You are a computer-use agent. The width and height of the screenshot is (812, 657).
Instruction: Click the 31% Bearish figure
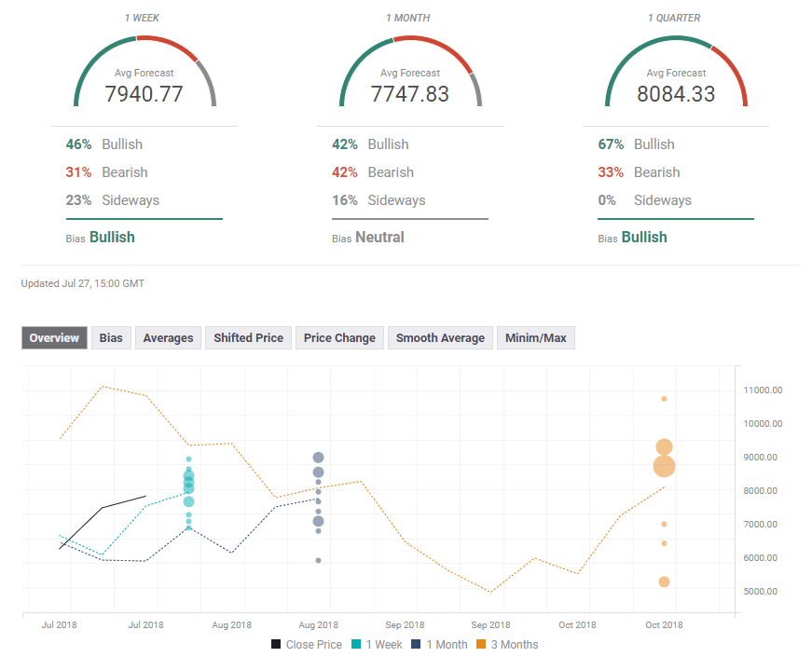[x=78, y=172]
